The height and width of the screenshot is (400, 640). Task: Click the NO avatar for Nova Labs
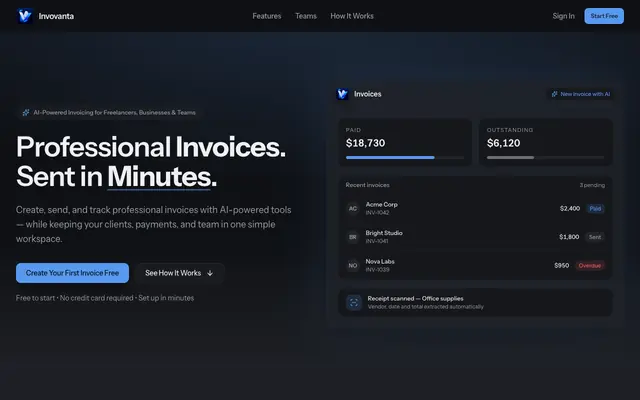[353, 266]
